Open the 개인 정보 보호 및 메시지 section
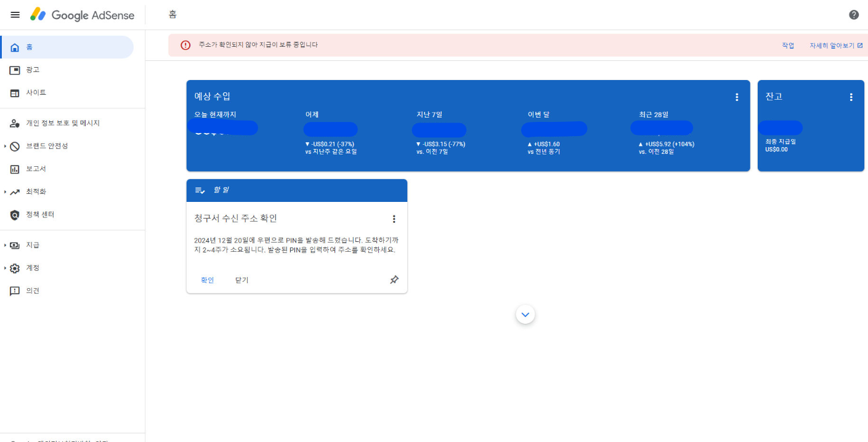 coord(15,123)
